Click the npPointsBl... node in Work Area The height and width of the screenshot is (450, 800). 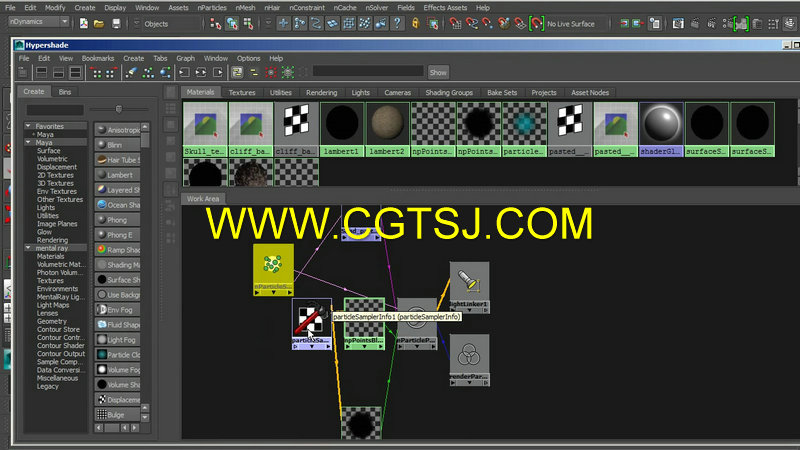[x=364, y=323]
